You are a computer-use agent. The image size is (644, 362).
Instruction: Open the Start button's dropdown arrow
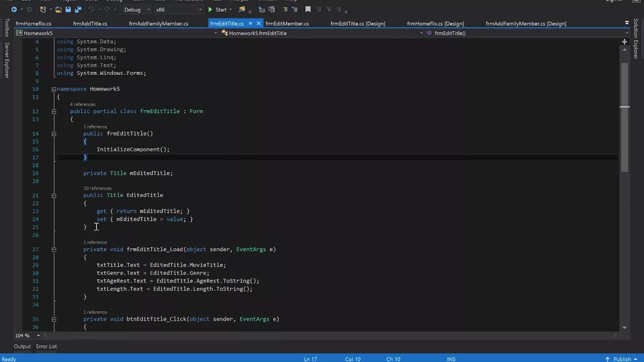(230, 10)
